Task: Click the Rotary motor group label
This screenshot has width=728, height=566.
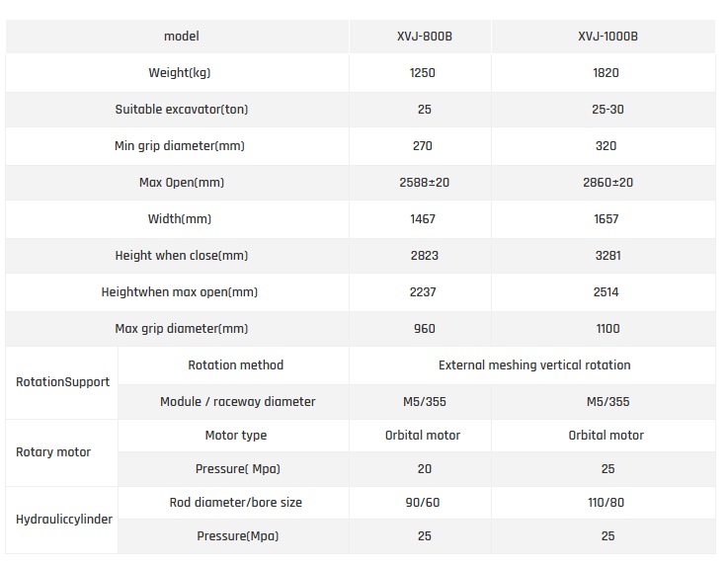Action: coord(53,452)
